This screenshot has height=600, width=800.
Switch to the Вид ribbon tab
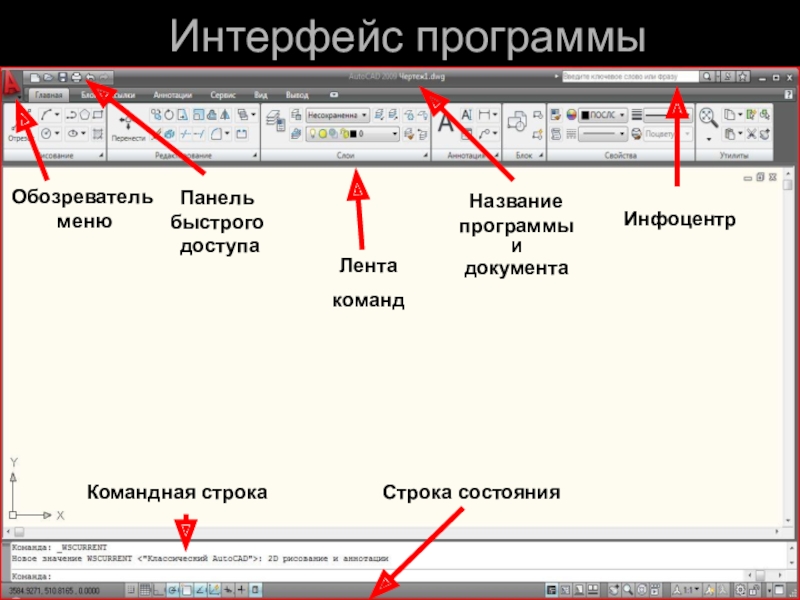tap(261, 95)
